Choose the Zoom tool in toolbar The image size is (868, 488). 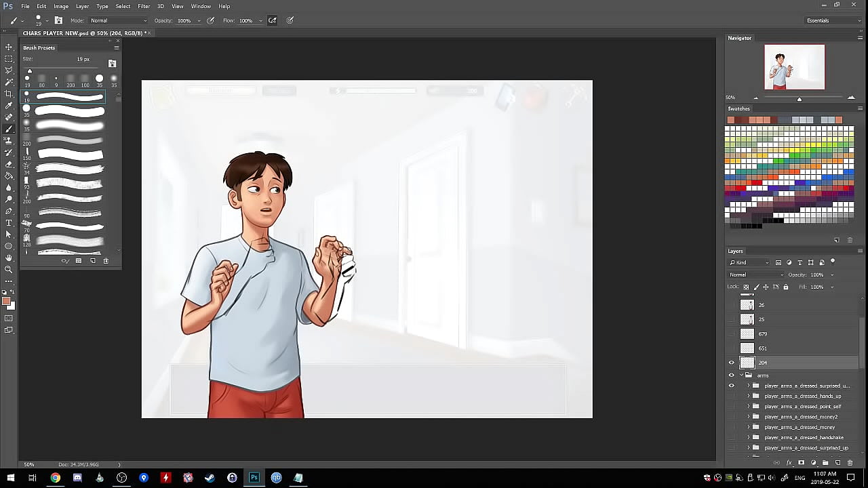9,269
